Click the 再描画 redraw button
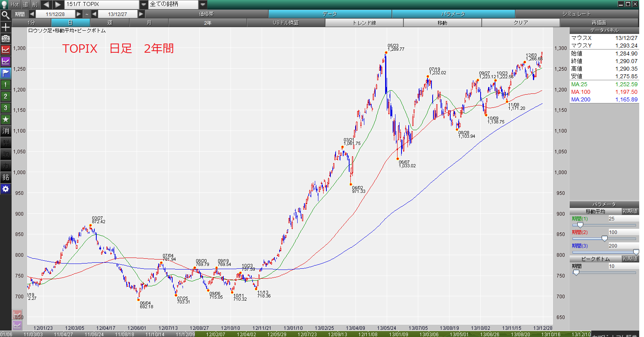The height and width of the screenshot is (337, 644). point(599,23)
